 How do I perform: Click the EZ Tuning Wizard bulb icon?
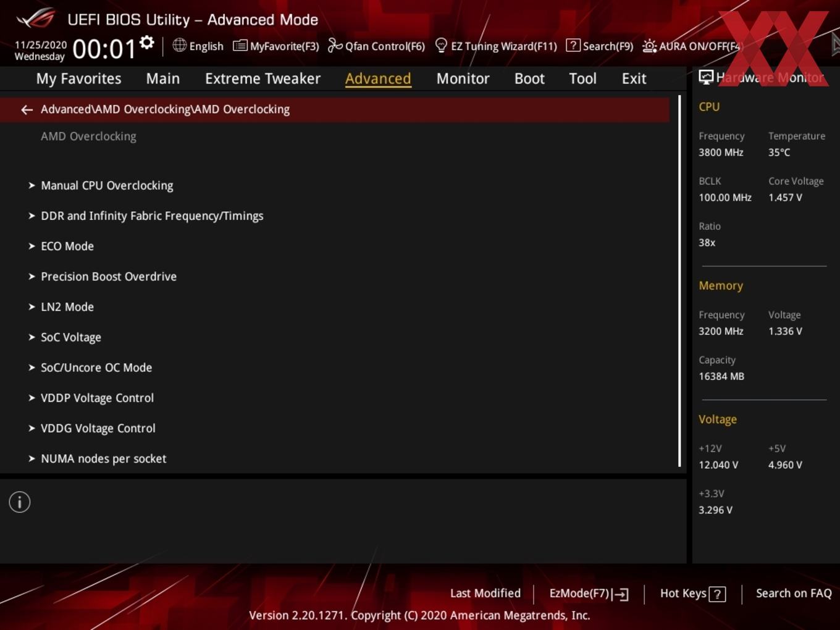[x=441, y=45]
